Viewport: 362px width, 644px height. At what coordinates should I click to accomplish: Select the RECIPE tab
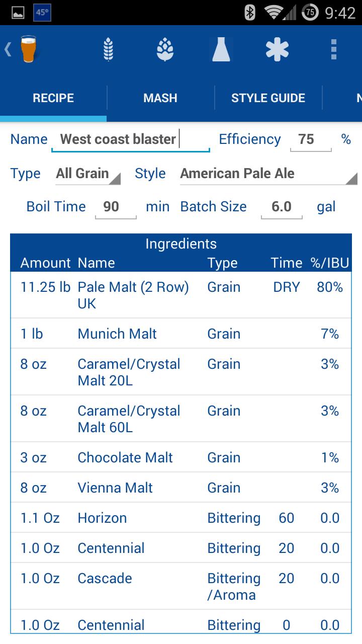(53, 98)
